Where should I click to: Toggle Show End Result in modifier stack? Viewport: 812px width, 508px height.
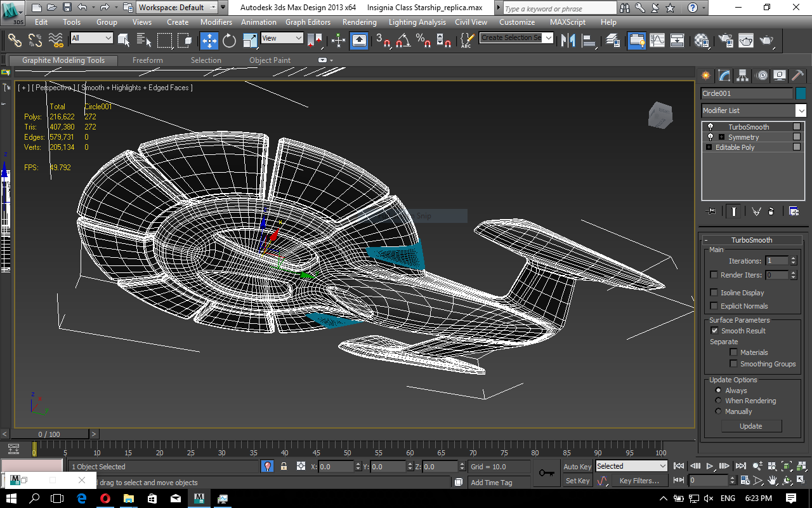[x=734, y=211]
